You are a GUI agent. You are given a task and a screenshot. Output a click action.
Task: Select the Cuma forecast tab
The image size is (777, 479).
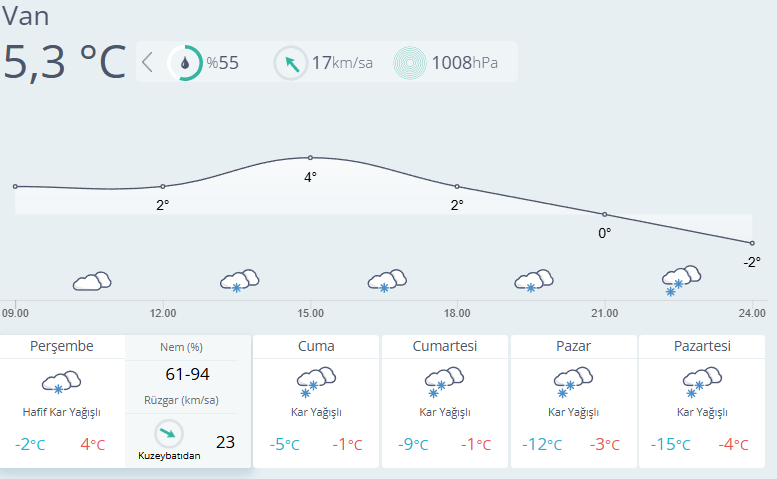pyautogui.click(x=316, y=347)
